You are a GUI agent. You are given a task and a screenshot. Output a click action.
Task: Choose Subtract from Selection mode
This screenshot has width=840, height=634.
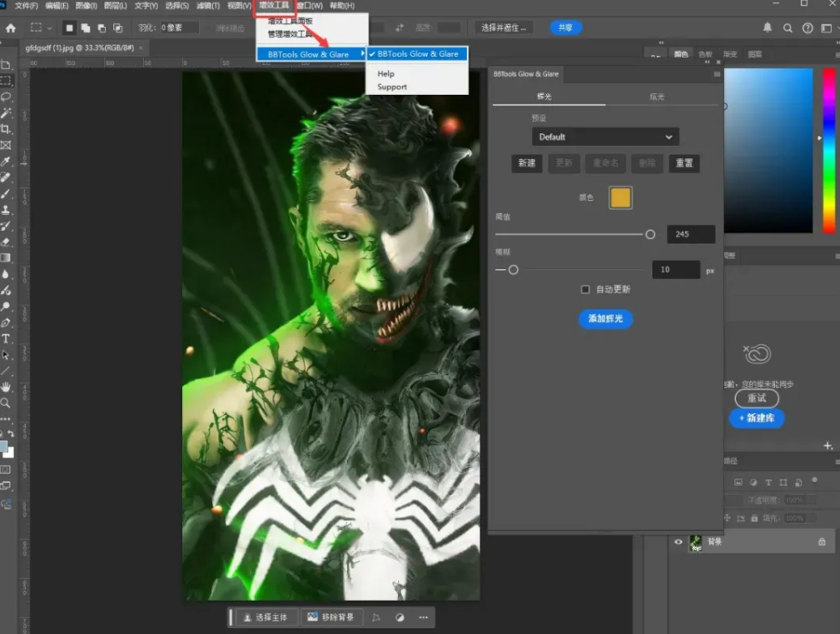[102, 27]
